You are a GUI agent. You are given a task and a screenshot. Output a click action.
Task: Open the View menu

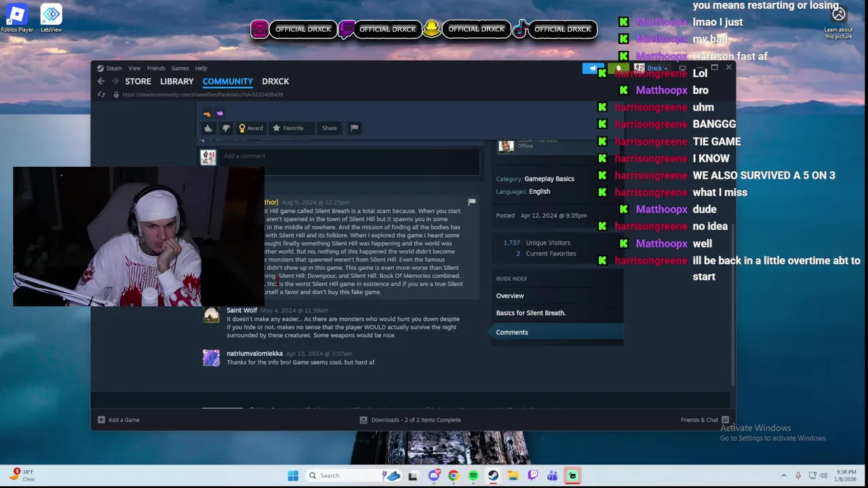pos(134,68)
